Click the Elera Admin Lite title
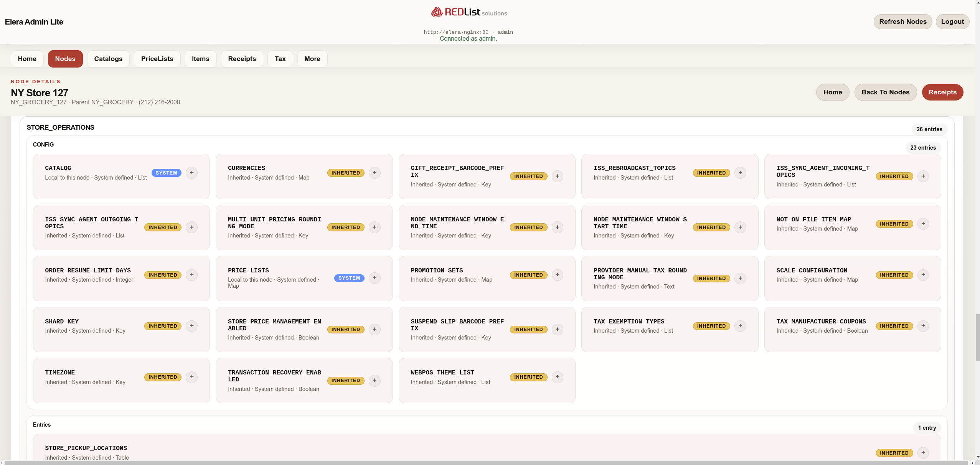Image resolution: width=980 pixels, height=465 pixels. 34,22
